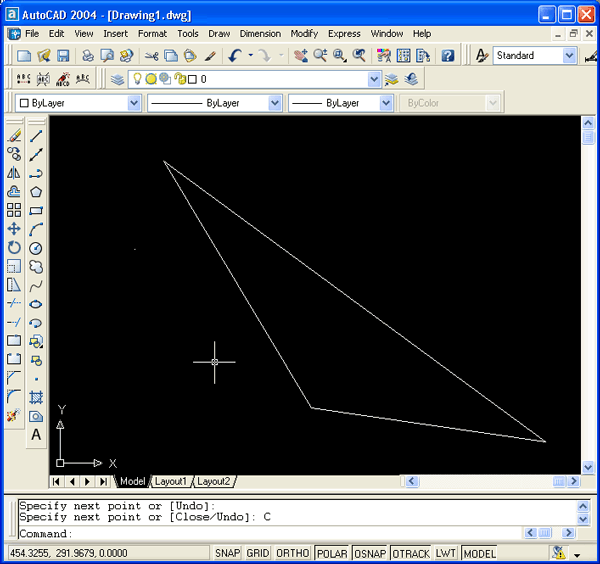The width and height of the screenshot is (600, 564).
Task: Click in the Command line input
Action: click(x=300, y=534)
